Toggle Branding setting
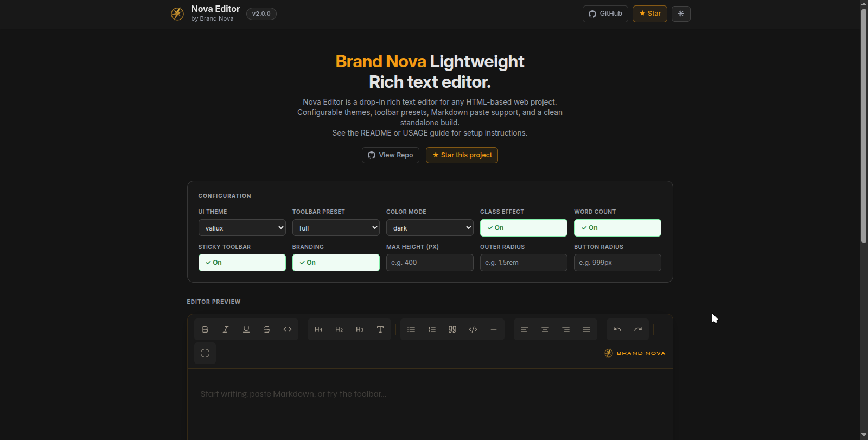 336,263
